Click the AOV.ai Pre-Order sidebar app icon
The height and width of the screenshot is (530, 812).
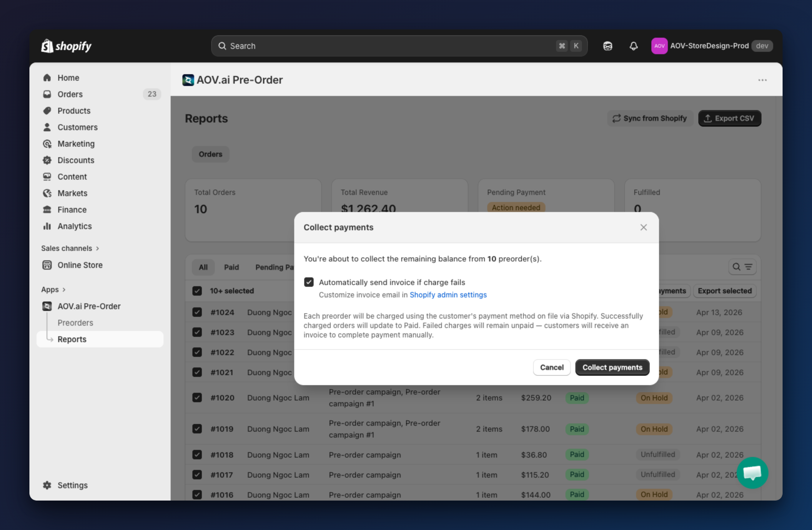pyautogui.click(x=47, y=306)
